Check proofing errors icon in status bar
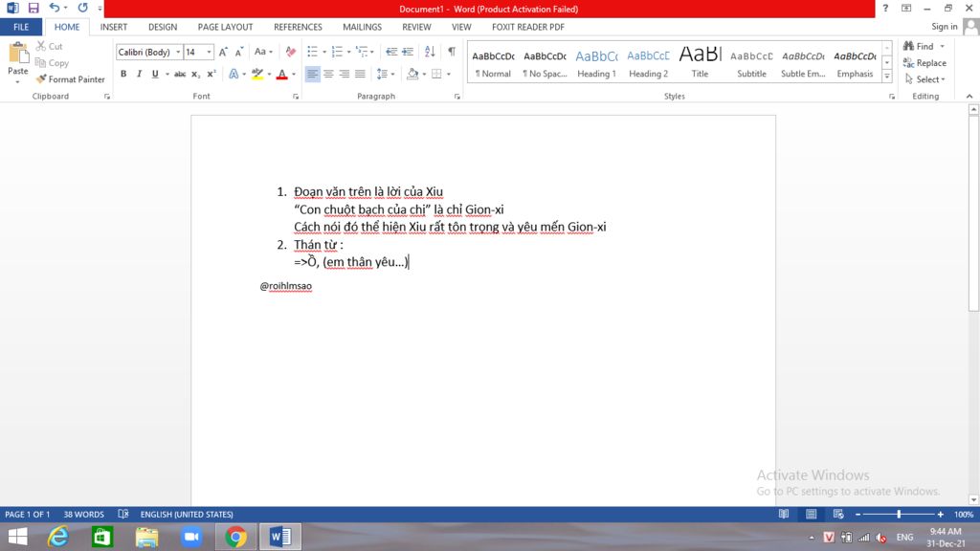Image resolution: width=980 pixels, height=551 pixels. click(x=123, y=514)
